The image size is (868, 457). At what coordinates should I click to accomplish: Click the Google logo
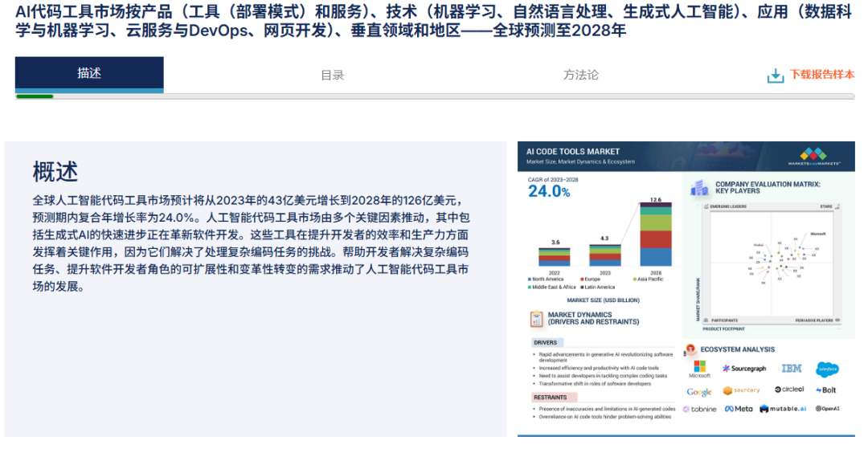(x=698, y=392)
